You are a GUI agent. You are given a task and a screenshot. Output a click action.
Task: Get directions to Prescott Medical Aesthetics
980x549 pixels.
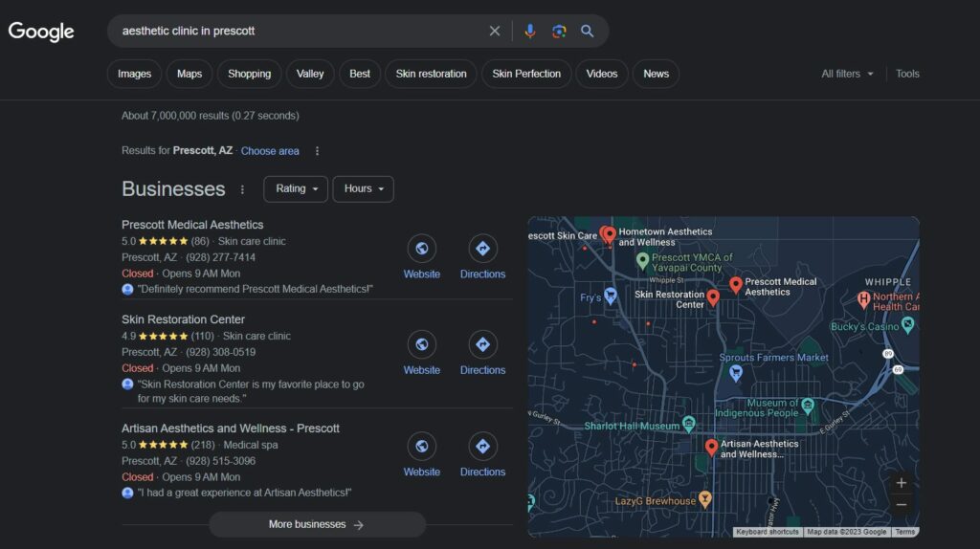(482, 249)
